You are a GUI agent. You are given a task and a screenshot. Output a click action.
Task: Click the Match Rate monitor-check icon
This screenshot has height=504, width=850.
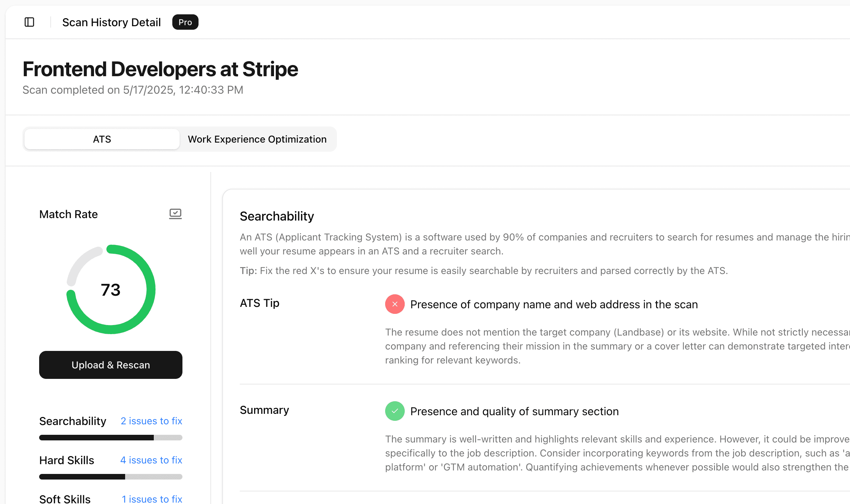[175, 214]
